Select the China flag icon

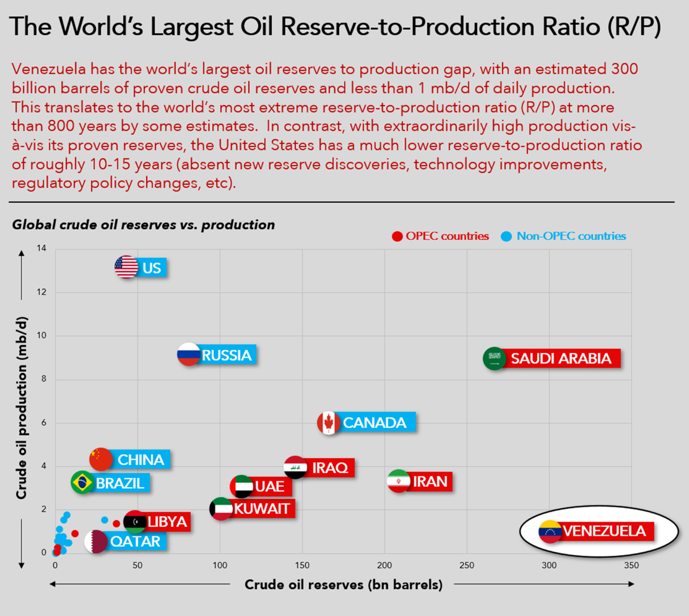(100, 459)
